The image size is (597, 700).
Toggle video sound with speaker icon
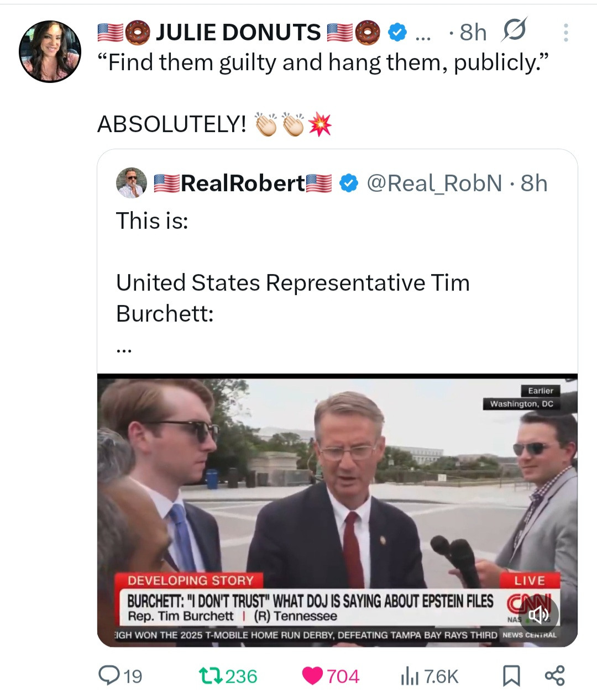point(538,614)
